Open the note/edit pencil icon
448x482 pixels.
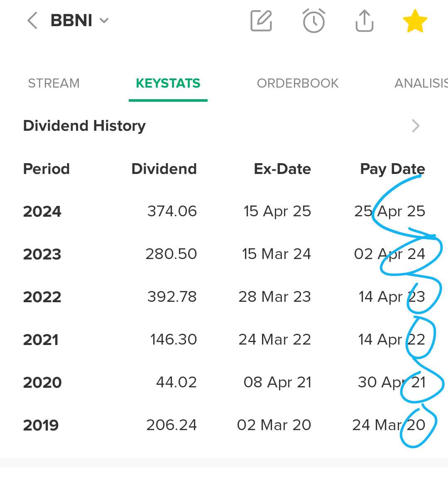click(261, 21)
